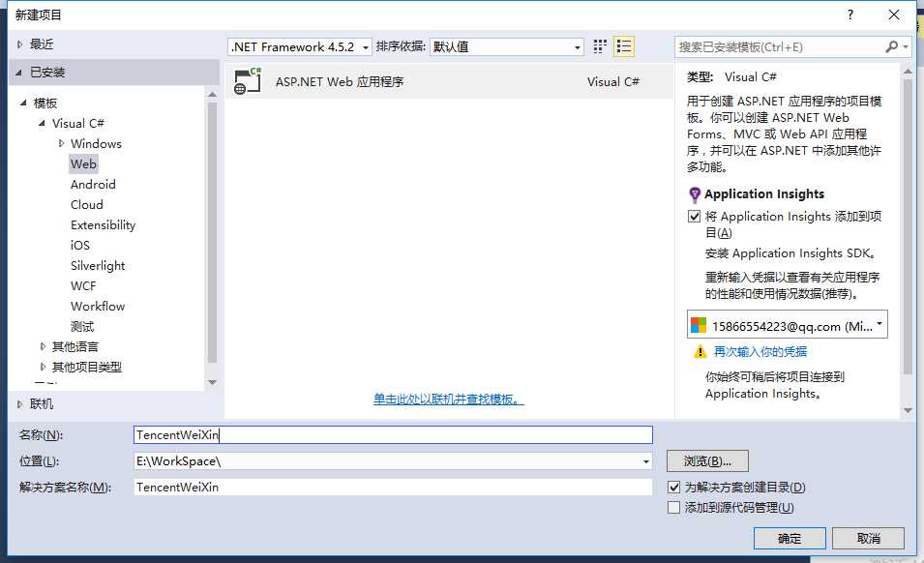Click the 确定 button
The image size is (924, 563).
pyautogui.click(x=790, y=538)
